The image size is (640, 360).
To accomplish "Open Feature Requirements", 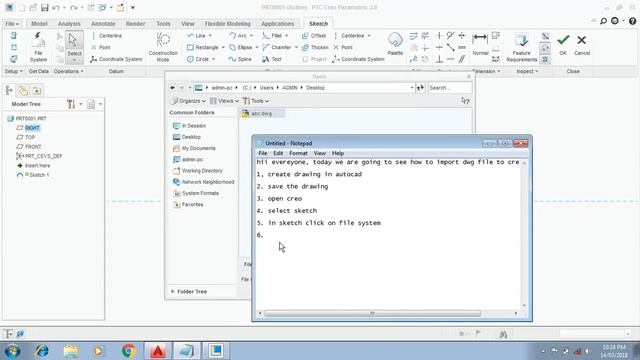I will tap(522, 48).
